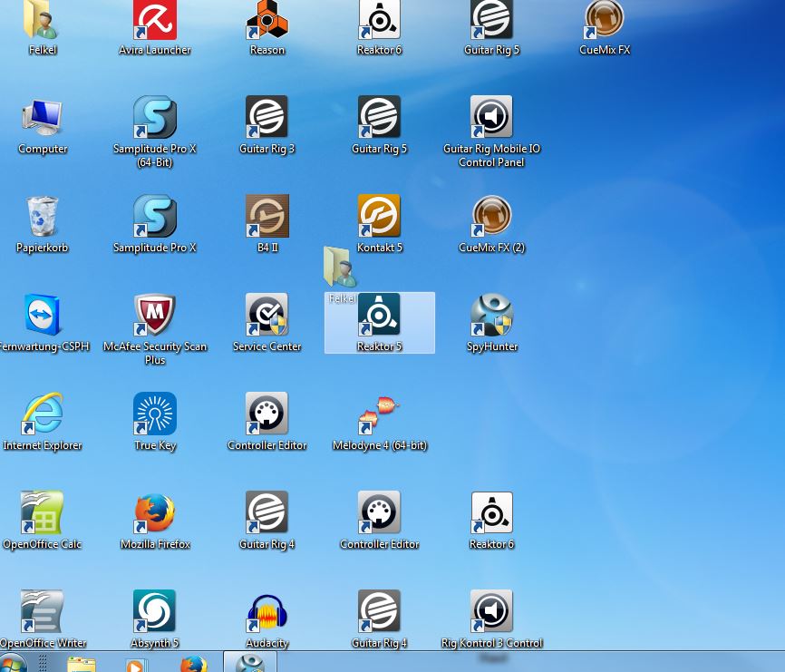Select the Reason desktop icon
The height and width of the screenshot is (672, 785).
coord(267,21)
